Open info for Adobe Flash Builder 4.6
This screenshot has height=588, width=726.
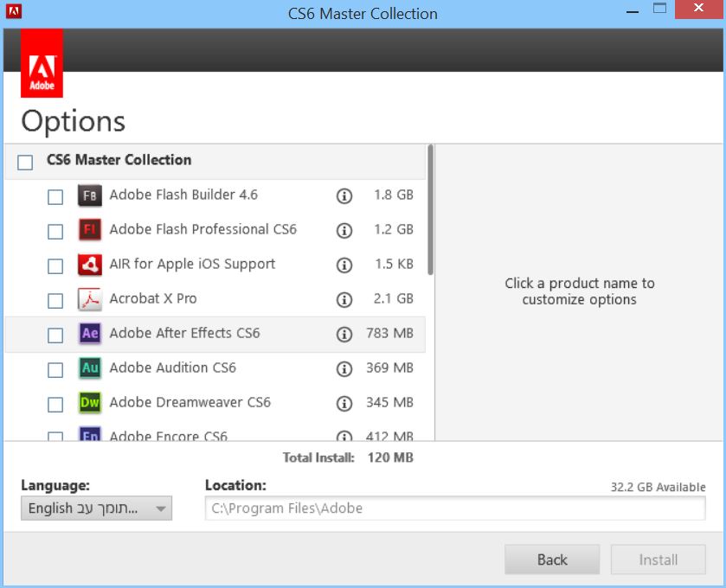click(344, 196)
